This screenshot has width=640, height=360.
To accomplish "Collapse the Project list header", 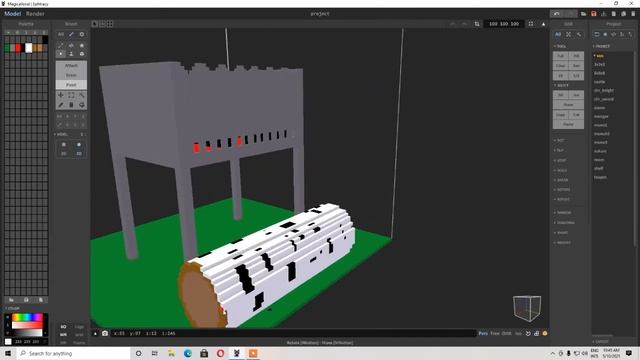I will (602, 46).
